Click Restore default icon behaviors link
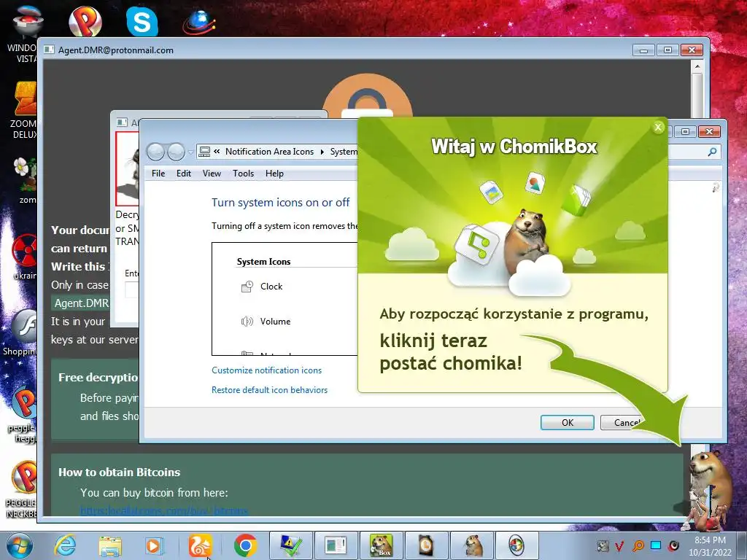The width and height of the screenshot is (747, 560). click(269, 390)
